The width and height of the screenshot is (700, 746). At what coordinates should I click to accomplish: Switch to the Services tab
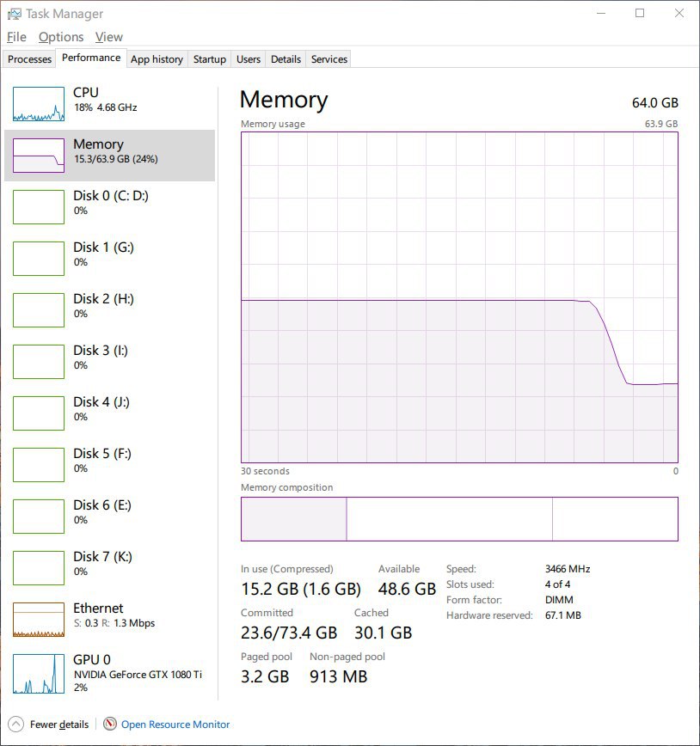329,59
